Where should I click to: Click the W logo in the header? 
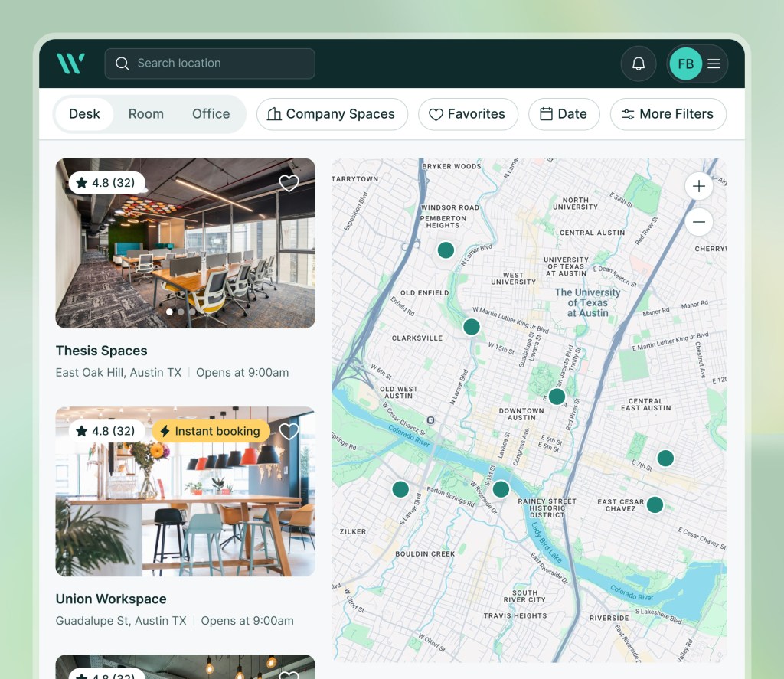(x=70, y=64)
